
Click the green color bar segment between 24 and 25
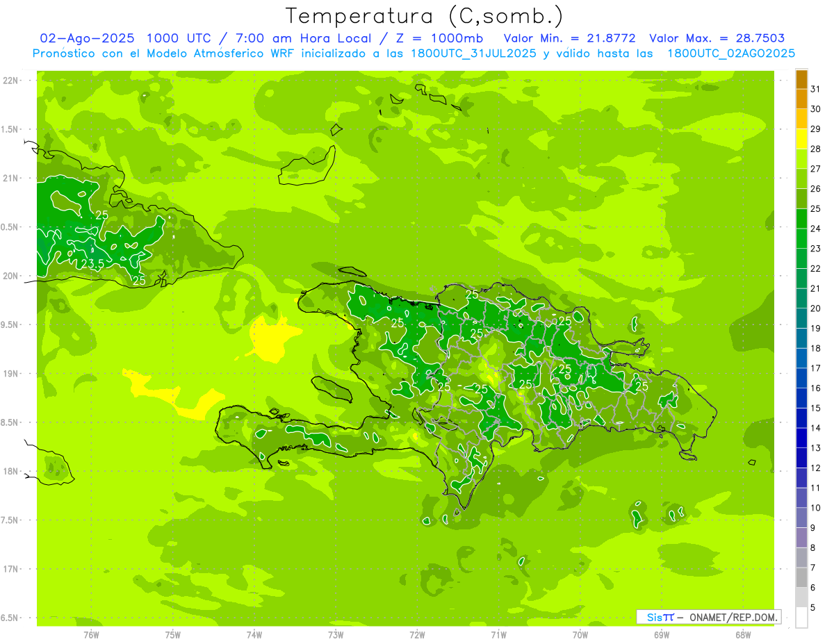click(801, 219)
